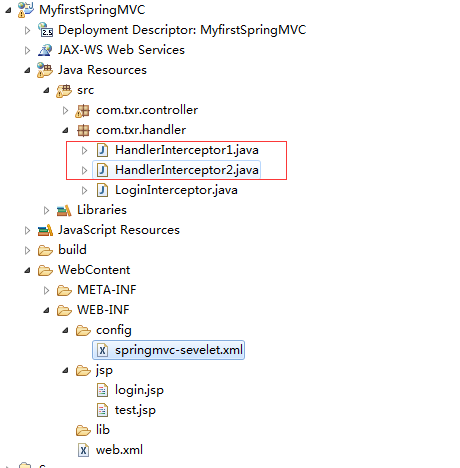This screenshot has height=468, width=460.
Task: Click the JAX-WS Web Services icon
Action: point(45,50)
